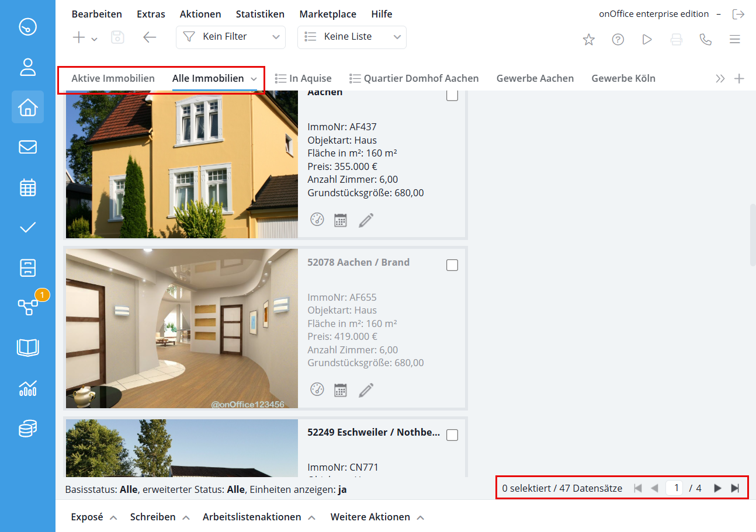Open the yellow house thumbnail for AF437
The width and height of the screenshot is (756, 532).
point(182,165)
